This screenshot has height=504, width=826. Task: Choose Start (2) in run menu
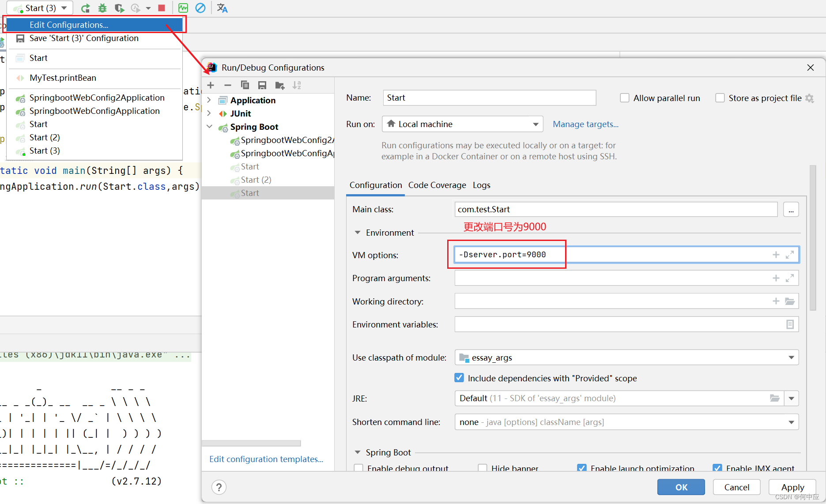94,137
